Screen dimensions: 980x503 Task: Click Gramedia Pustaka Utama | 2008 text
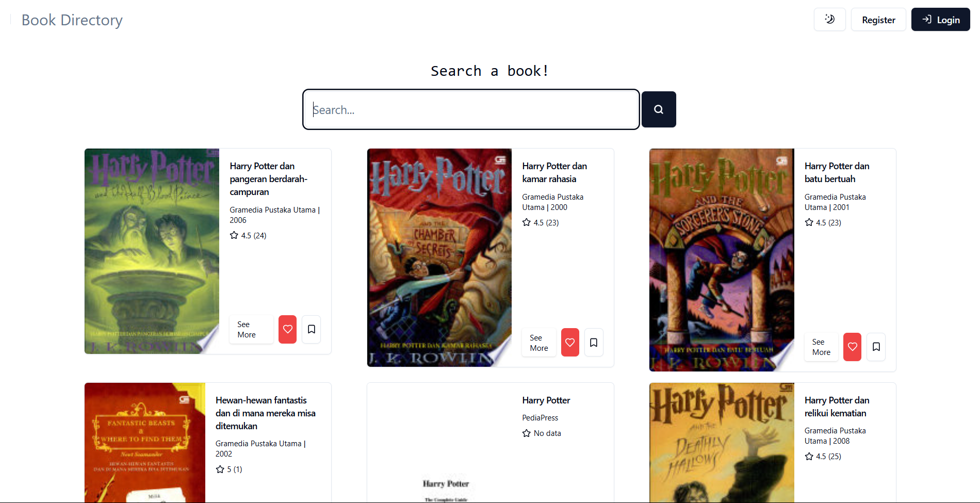[835, 436]
